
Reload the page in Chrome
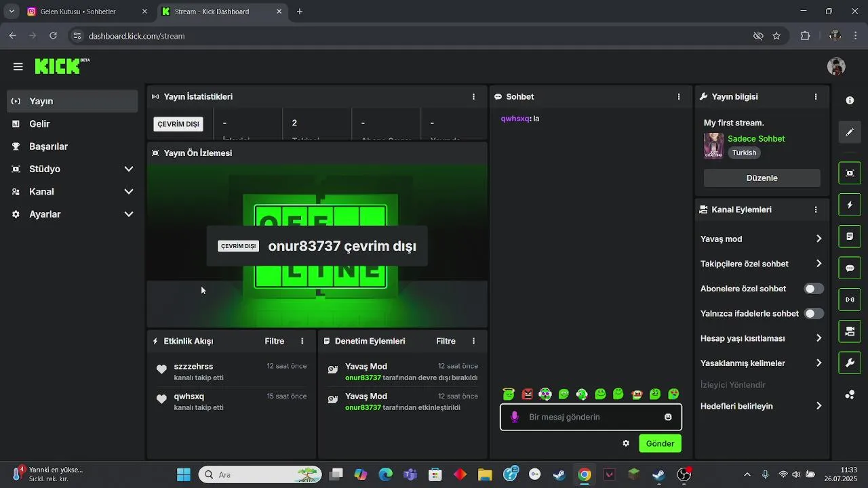coord(53,36)
